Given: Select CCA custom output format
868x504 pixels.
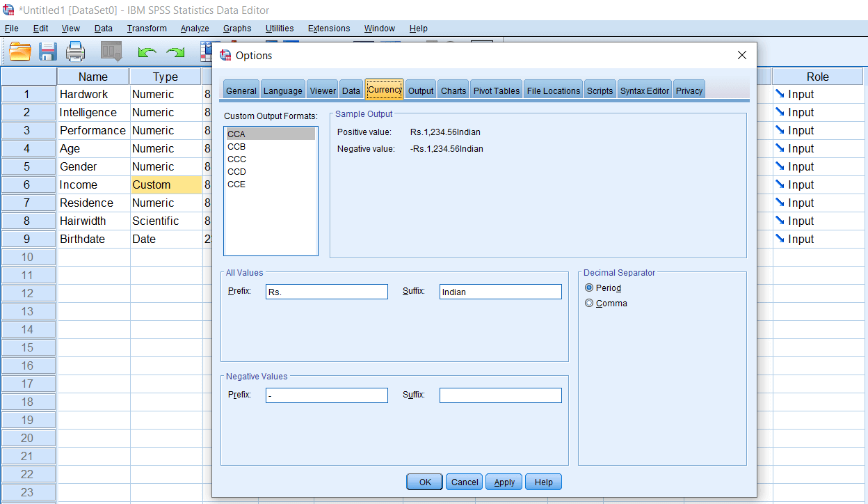Looking at the screenshot, I should point(271,134).
